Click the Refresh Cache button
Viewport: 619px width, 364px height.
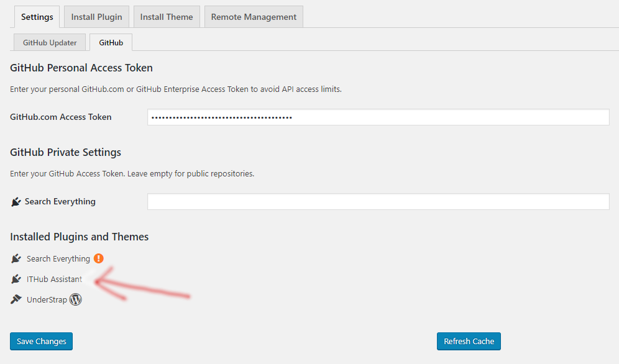coord(469,341)
